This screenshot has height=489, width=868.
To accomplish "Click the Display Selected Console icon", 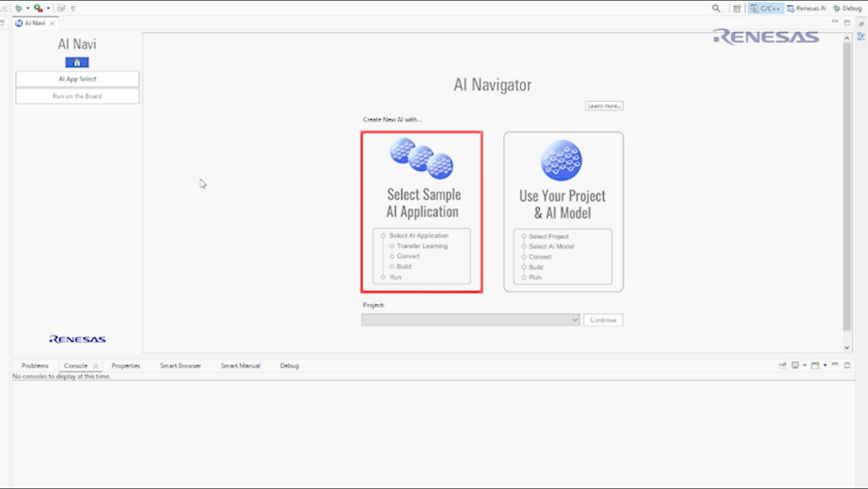I will [796, 365].
